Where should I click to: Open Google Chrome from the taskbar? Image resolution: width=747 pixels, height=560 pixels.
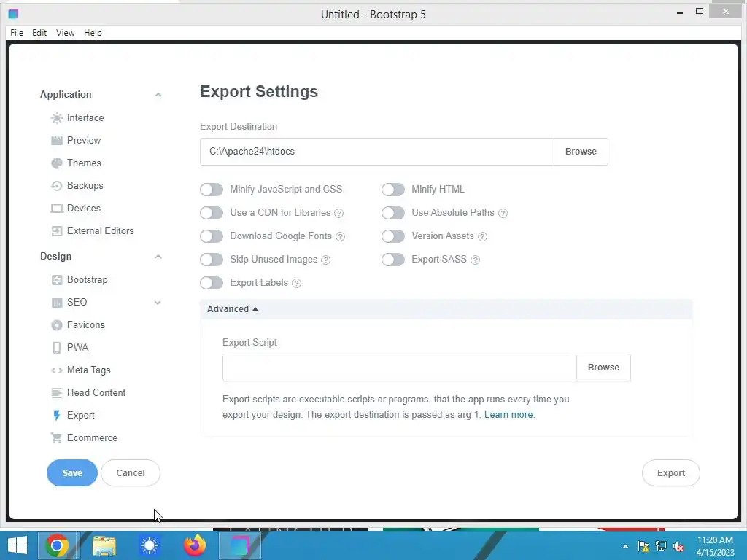57,545
